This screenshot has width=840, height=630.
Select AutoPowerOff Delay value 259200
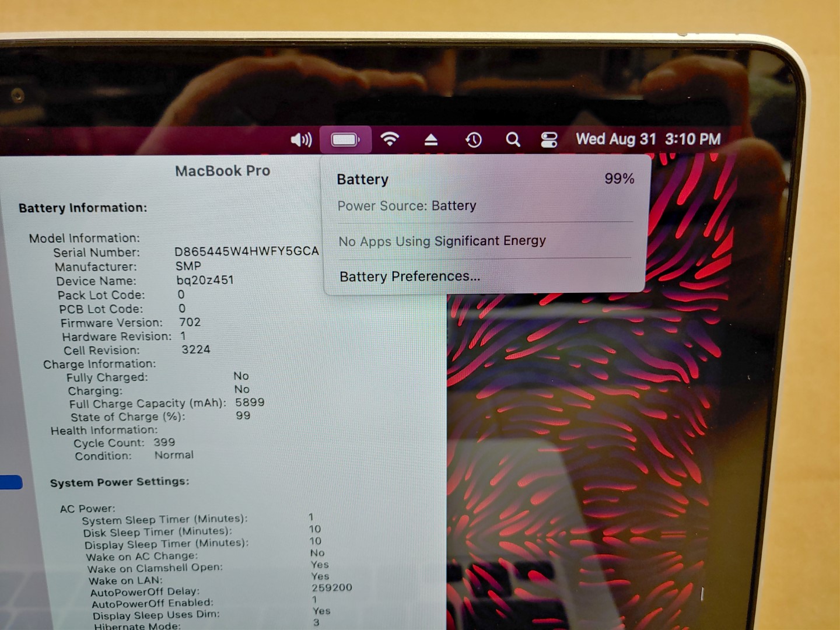(332, 587)
